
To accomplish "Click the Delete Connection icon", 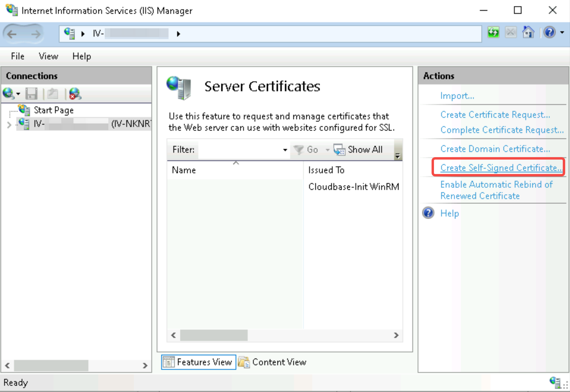I will pos(75,94).
